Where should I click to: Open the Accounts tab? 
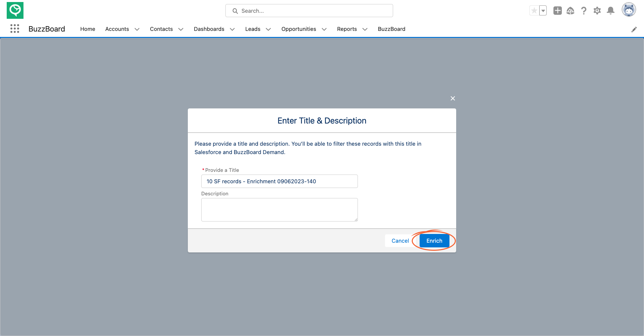(117, 29)
